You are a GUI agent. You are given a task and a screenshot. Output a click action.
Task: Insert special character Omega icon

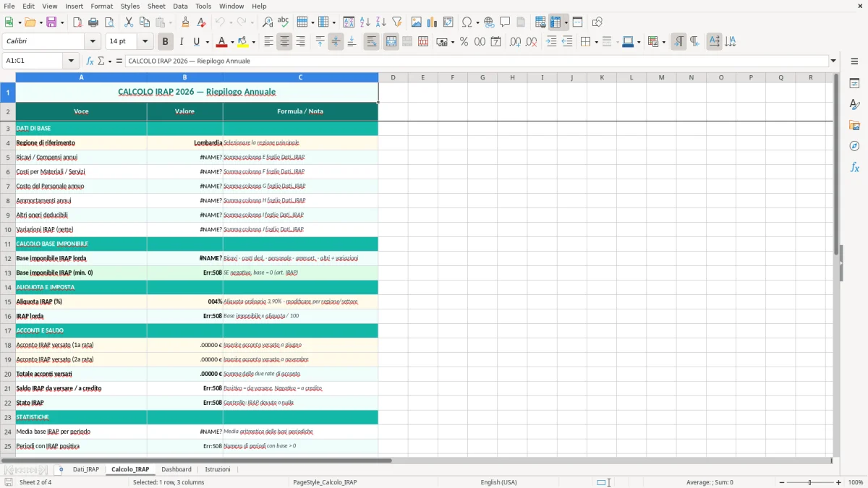[x=467, y=22]
